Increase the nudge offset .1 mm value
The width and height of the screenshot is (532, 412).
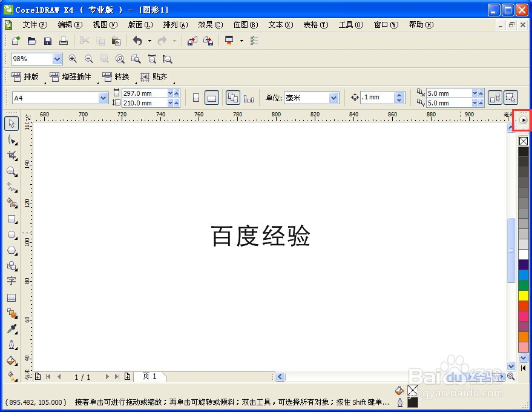pos(399,95)
